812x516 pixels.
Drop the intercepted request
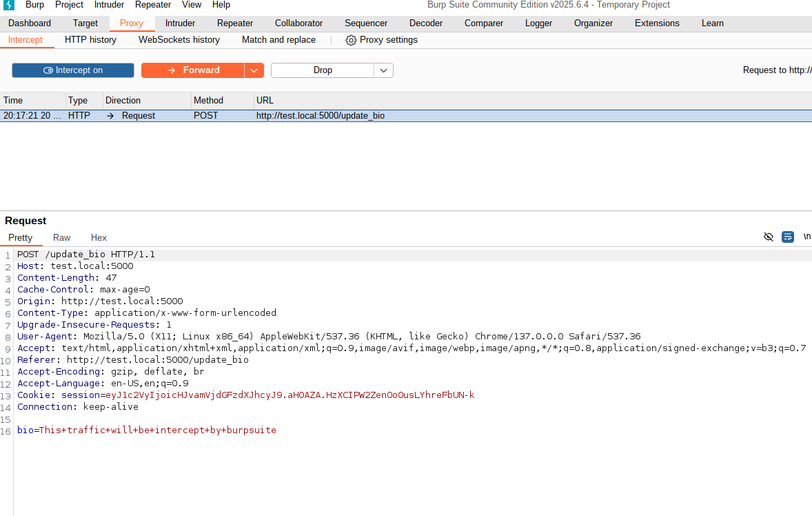point(323,70)
